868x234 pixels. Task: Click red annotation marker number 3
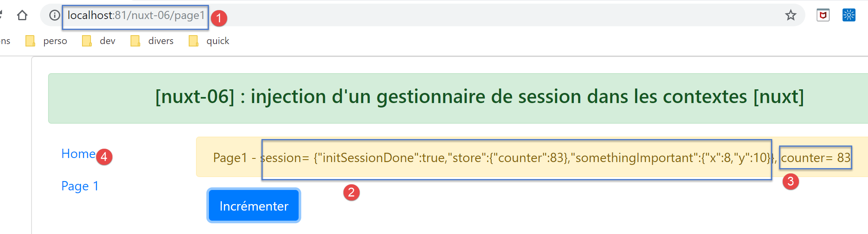coord(790,181)
